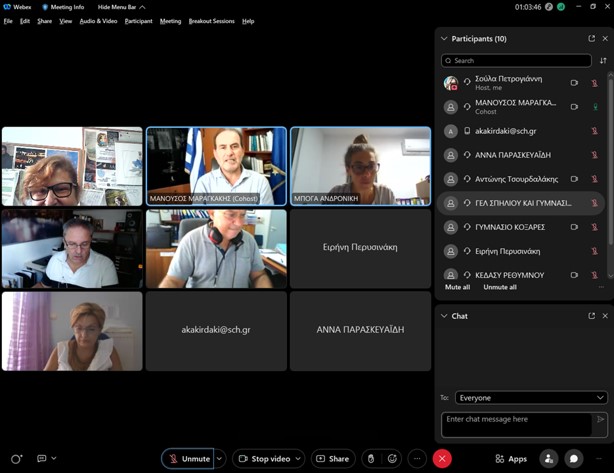The height and width of the screenshot is (473, 614).
Task: Open the Breakout Sessions menu
Action: click(x=211, y=21)
